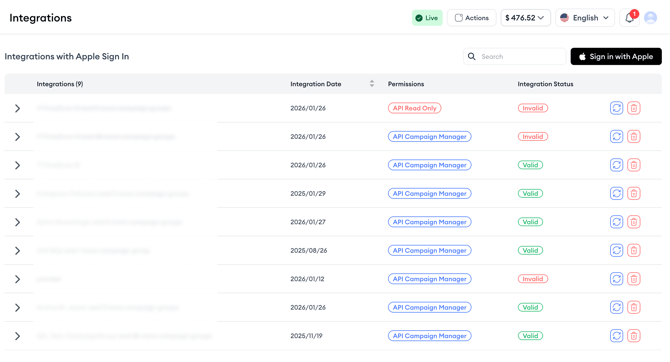The height and width of the screenshot is (362, 670).
Task: Click the search magnifier icon
Action: 471,56
